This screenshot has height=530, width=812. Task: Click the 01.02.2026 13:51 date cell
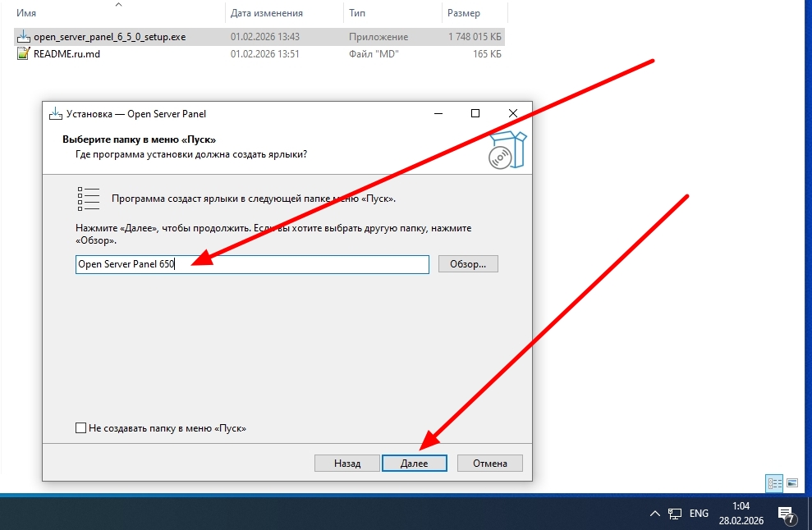(265, 54)
